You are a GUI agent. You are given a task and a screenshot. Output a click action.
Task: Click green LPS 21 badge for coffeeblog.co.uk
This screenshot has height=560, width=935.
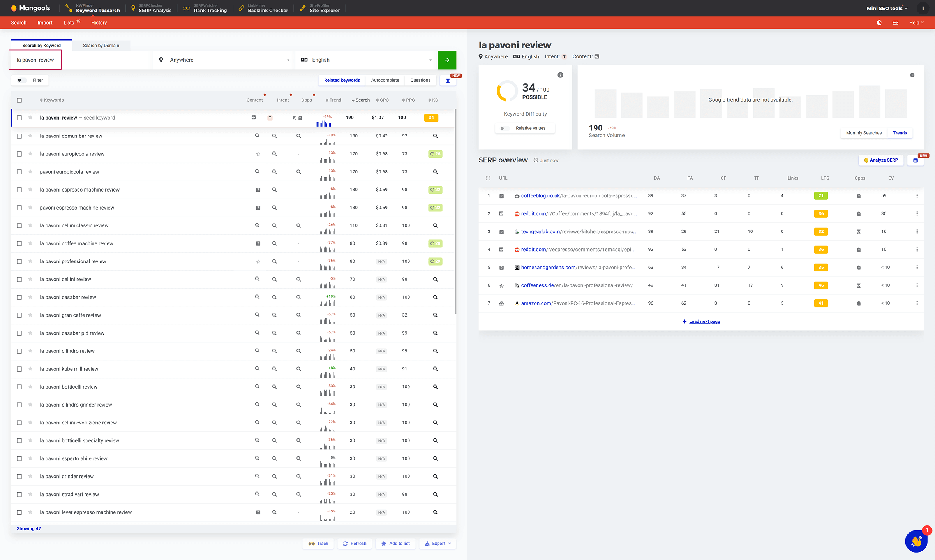coord(821,196)
